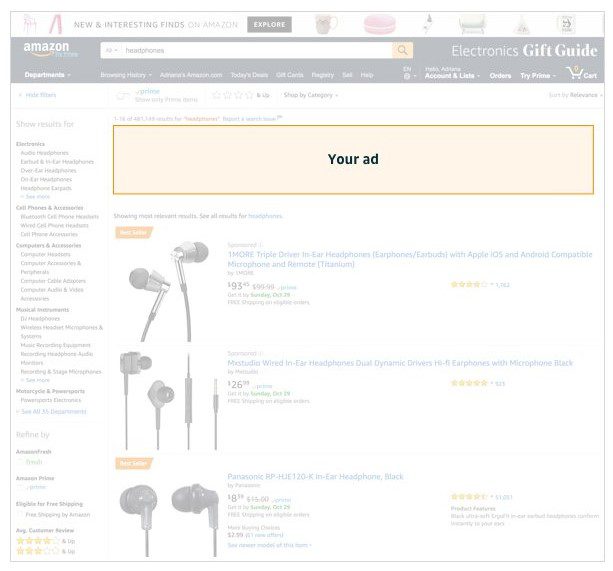Expand the Shop by Category menu
This screenshot has height=571, width=613.
310,95
